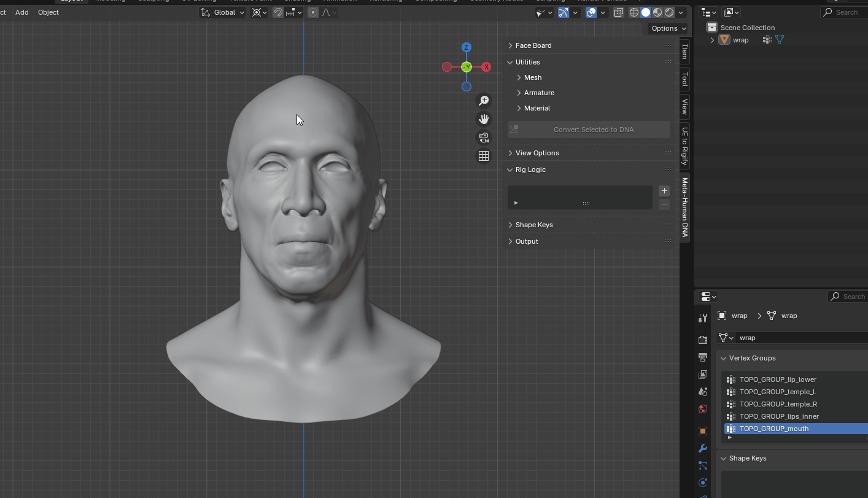Screen dimensions: 868x498
Task: Click the zoom view magnifier icon
Action: tap(484, 101)
